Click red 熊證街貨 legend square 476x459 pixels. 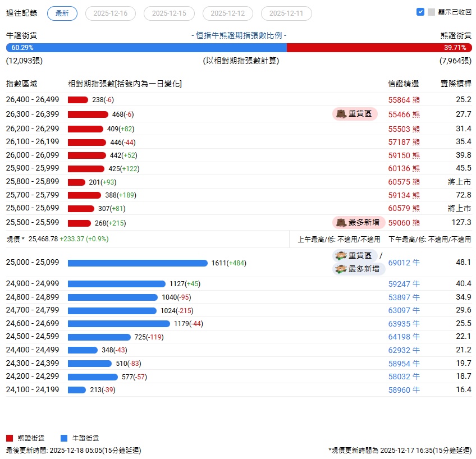(x=10, y=438)
